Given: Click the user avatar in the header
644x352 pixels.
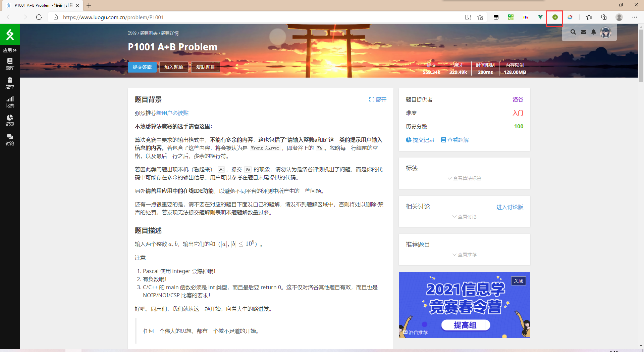Looking at the screenshot, I should coord(606,32).
